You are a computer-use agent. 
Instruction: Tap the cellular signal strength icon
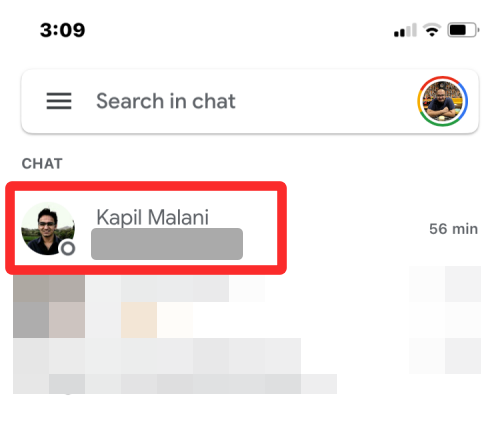point(405,30)
